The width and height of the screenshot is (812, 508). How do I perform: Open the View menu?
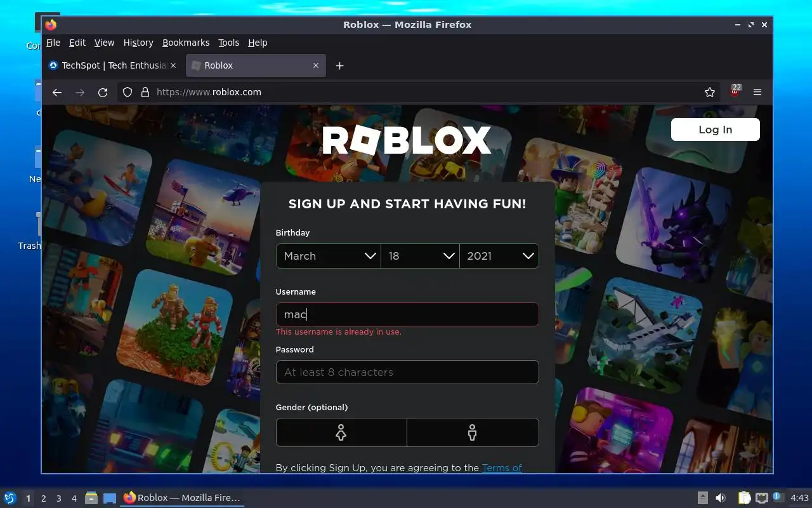[104, 43]
